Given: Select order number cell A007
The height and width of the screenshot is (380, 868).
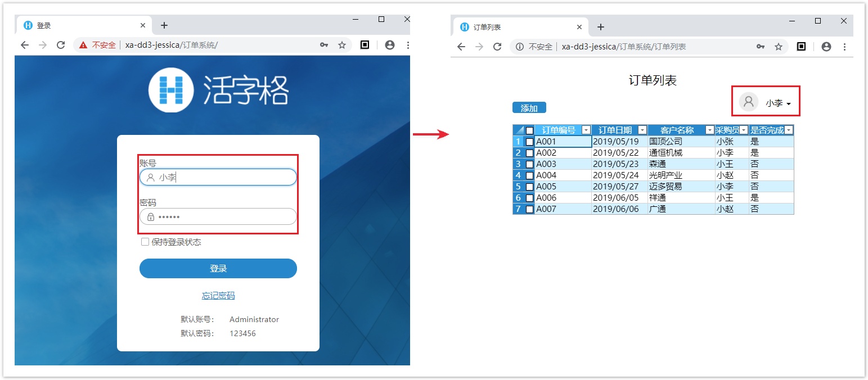Looking at the screenshot, I should tap(563, 209).
